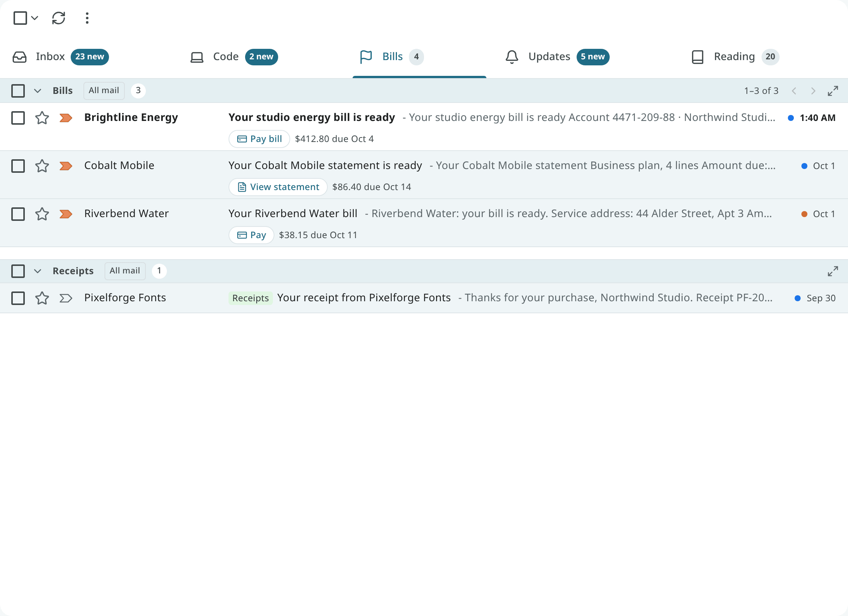This screenshot has height=616, width=848.
Task: Check the Brightline Energy email checkbox
Action: pyautogui.click(x=18, y=118)
